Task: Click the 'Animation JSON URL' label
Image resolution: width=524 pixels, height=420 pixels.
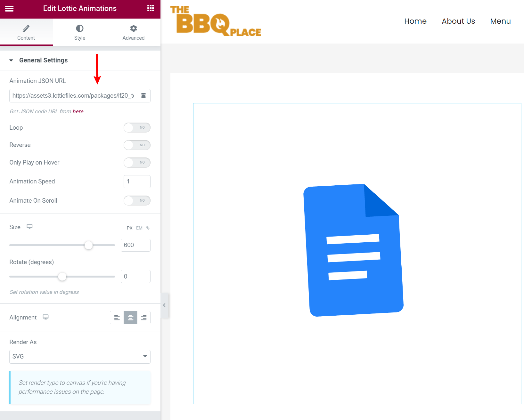Action: tap(37, 81)
